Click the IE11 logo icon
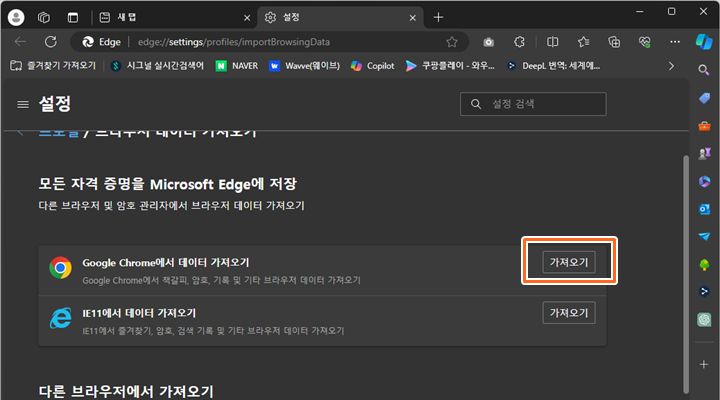Viewport: 720px width, 400px height. [61, 318]
